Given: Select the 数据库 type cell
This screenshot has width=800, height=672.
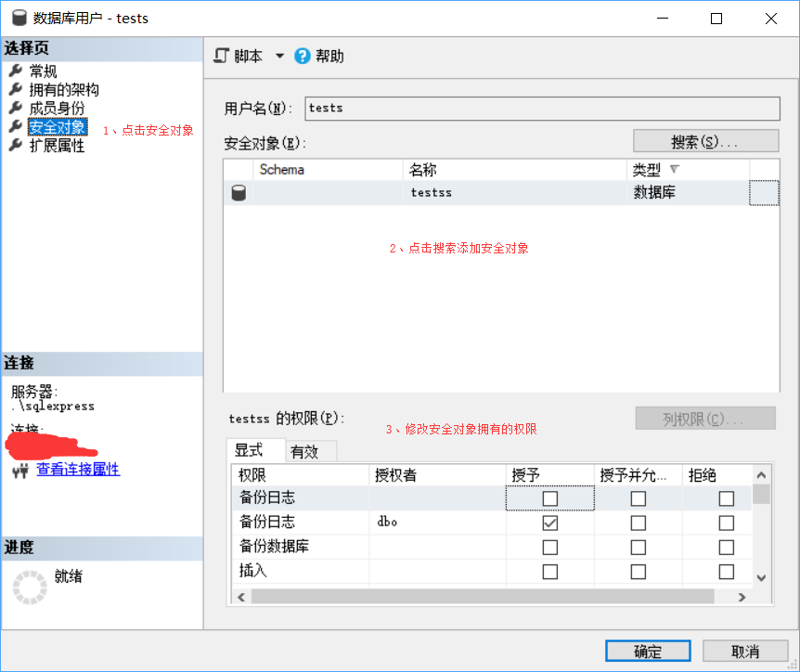Looking at the screenshot, I should (688, 193).
